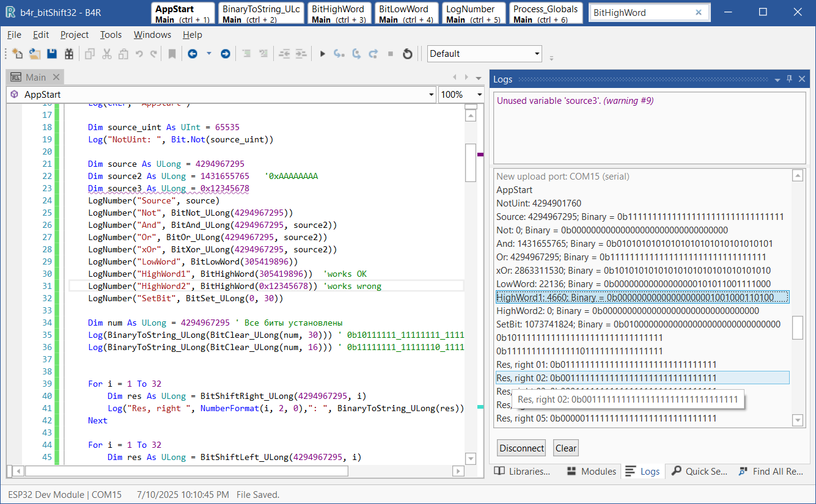
Task: Click the New project toolbar icon
Action: tap(18, 54)
